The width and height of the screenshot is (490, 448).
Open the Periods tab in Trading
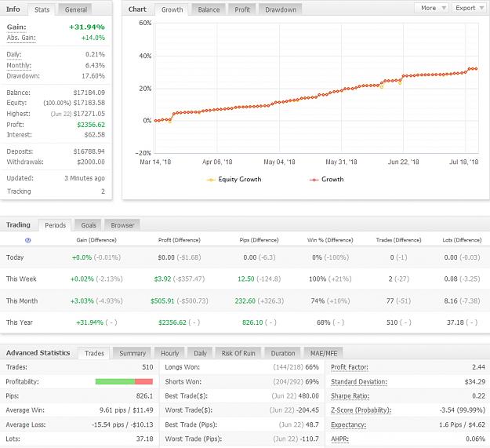click(56, 225)
